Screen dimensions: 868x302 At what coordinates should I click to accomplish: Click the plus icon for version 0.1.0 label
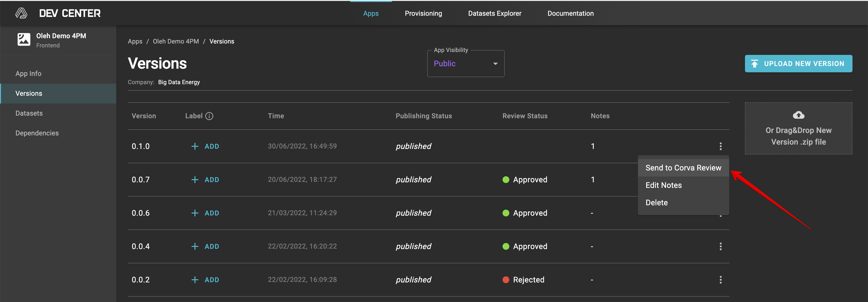pos(195,146)
